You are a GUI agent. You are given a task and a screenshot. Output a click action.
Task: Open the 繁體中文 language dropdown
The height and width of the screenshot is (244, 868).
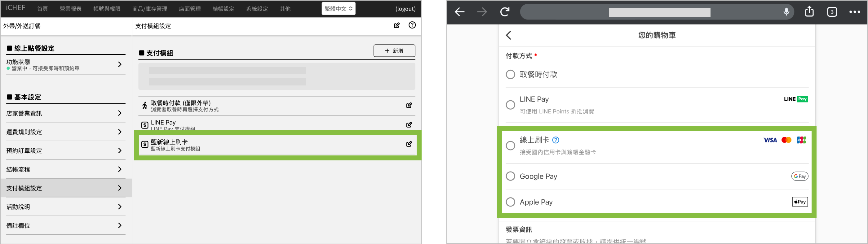tap(338, 9)
